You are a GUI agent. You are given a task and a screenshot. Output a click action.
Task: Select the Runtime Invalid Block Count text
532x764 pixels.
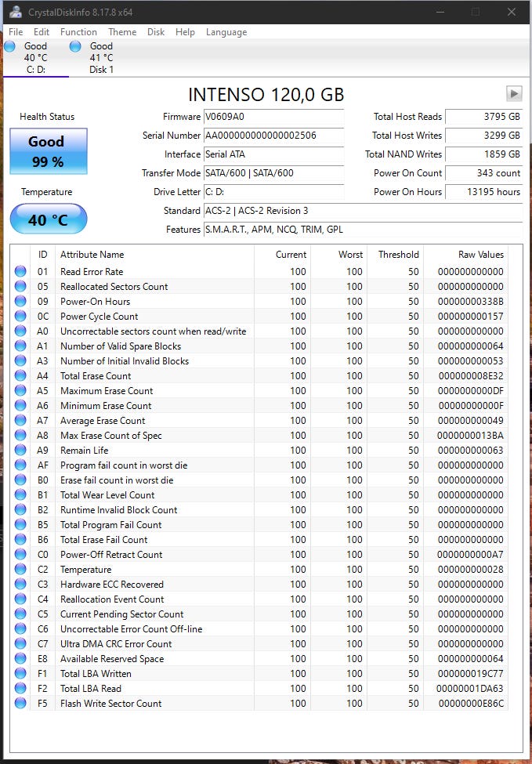tap(119, 510)
